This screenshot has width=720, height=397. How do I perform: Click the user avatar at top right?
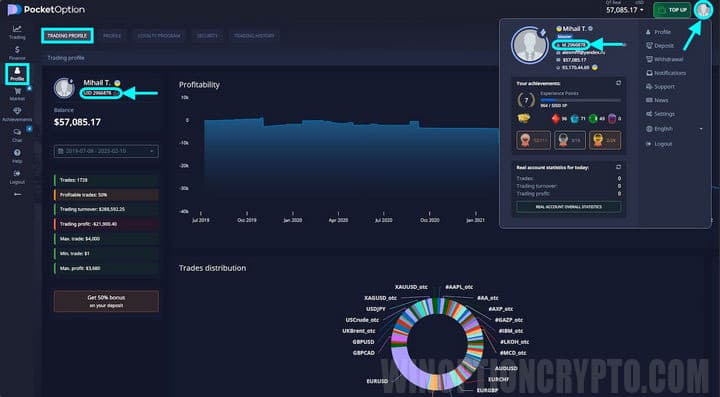(703, 10)
